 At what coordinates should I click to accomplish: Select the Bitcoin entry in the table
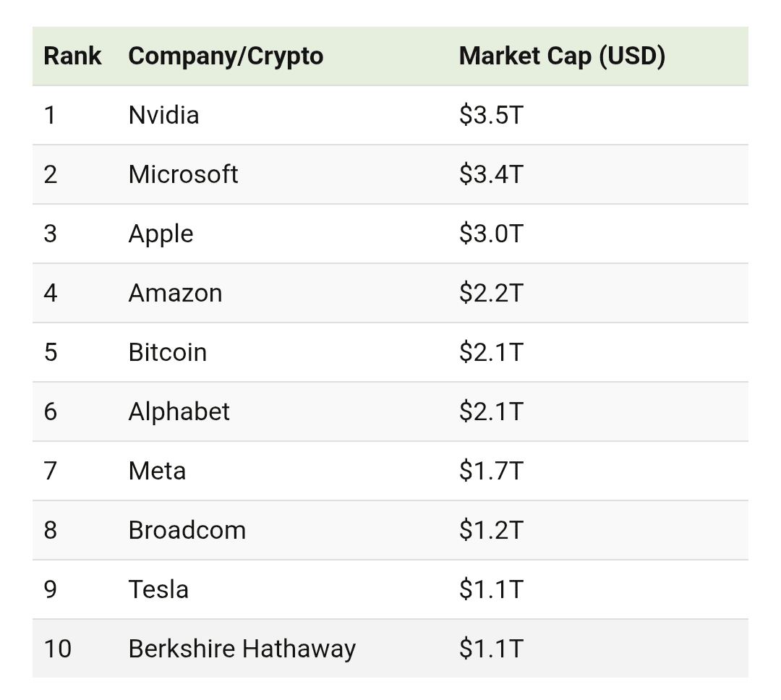(x=167, y=353)
